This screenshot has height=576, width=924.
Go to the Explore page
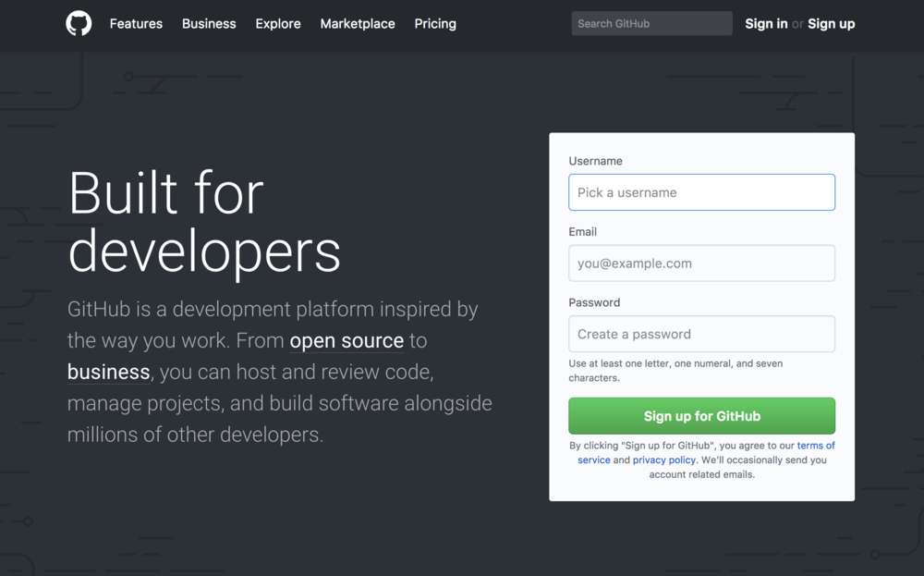click(278, 24)
